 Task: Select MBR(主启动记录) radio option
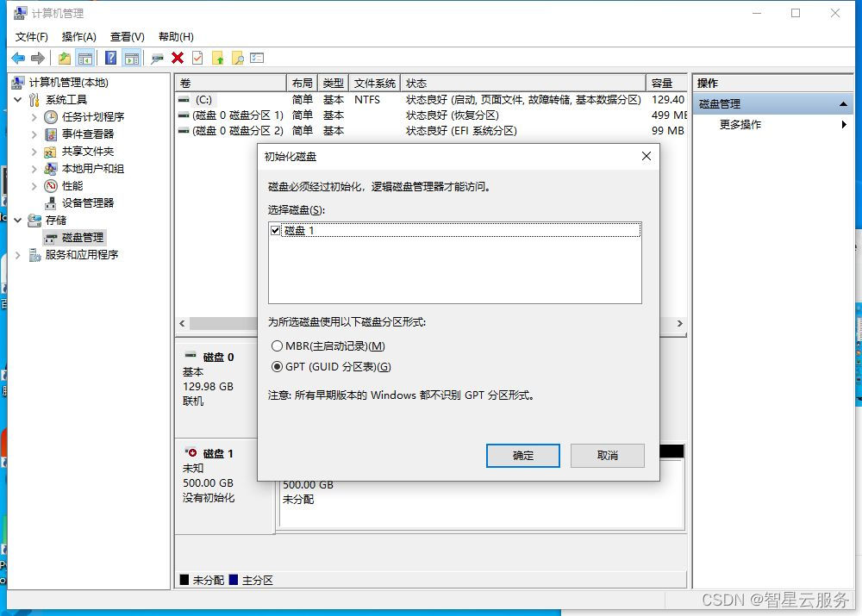277,345
